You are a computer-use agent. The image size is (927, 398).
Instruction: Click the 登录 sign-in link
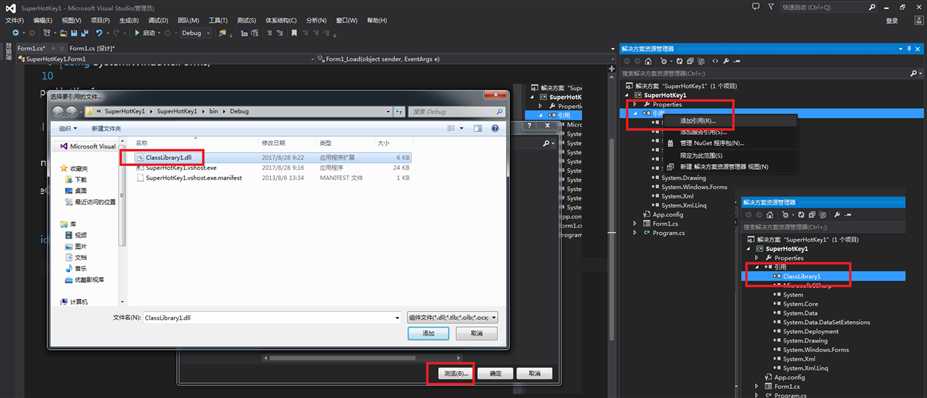tap(892, 20)
